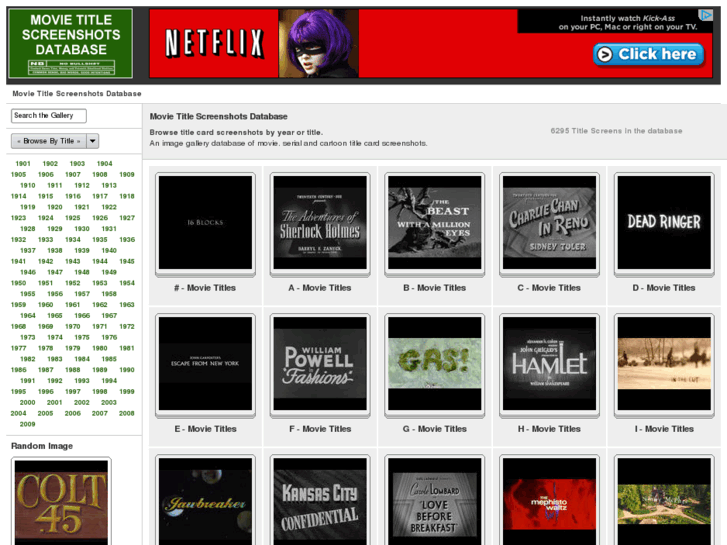Browse titles from year 1933
727x545 pixels.
[45, 240]
